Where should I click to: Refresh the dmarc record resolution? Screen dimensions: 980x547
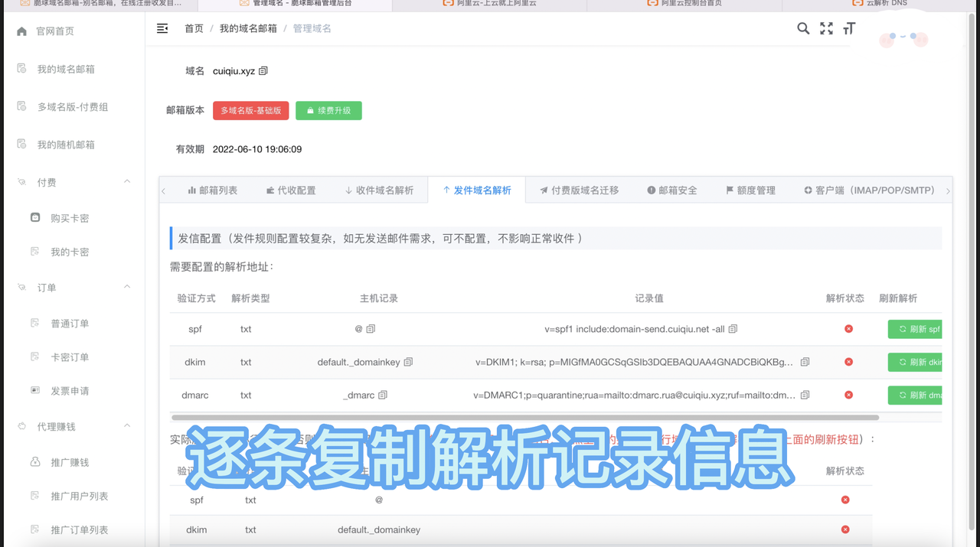click(x=915, y=396)
